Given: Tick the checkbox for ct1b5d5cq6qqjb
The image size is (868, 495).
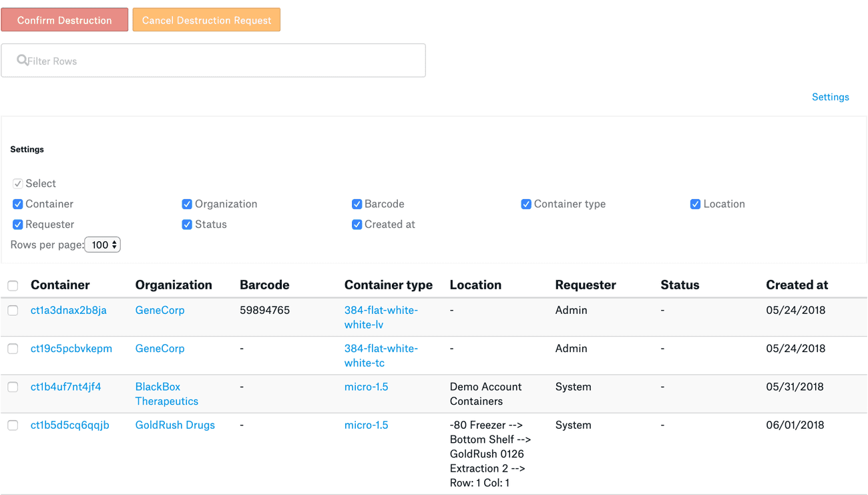Looking at the screenshot, I should (13, 426).
